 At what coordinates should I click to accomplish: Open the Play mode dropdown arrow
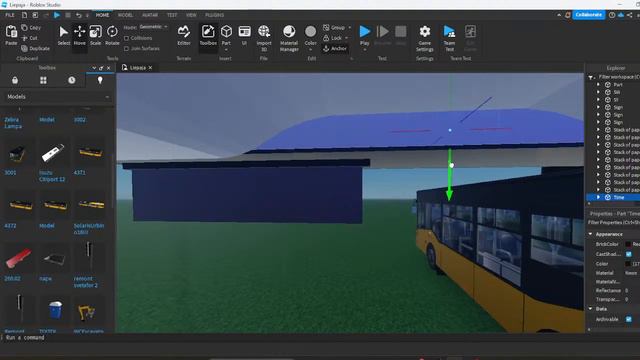(364, 49)
